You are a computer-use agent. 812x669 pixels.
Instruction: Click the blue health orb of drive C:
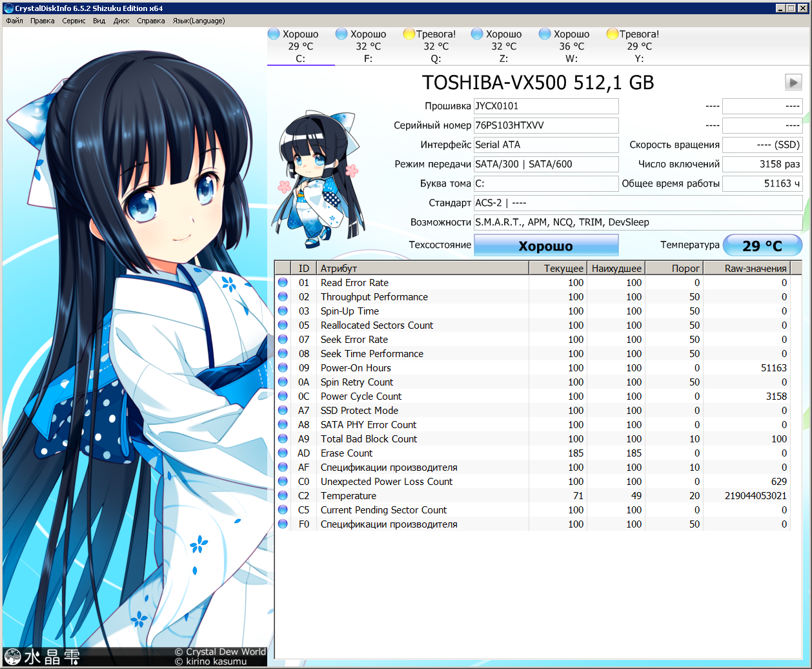(274, 34)
